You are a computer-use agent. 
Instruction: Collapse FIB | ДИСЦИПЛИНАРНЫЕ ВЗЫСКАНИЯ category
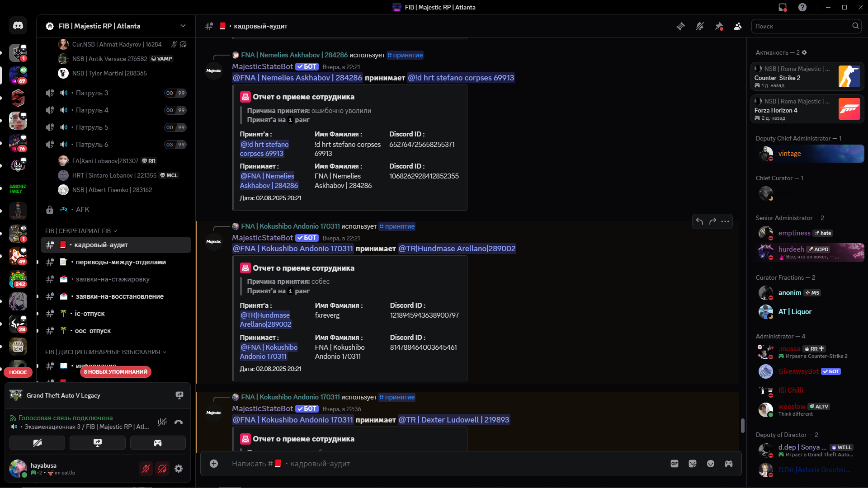coord(106,352)
